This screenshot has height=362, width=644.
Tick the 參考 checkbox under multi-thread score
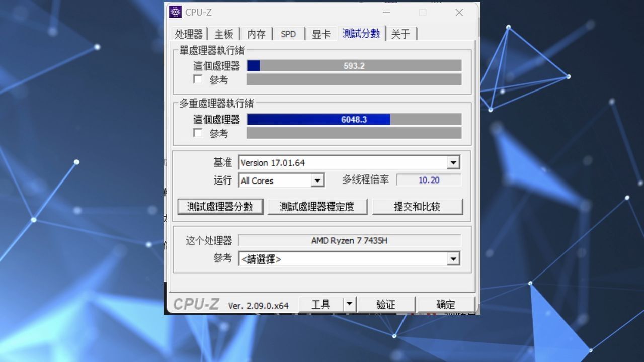(198, 133)
